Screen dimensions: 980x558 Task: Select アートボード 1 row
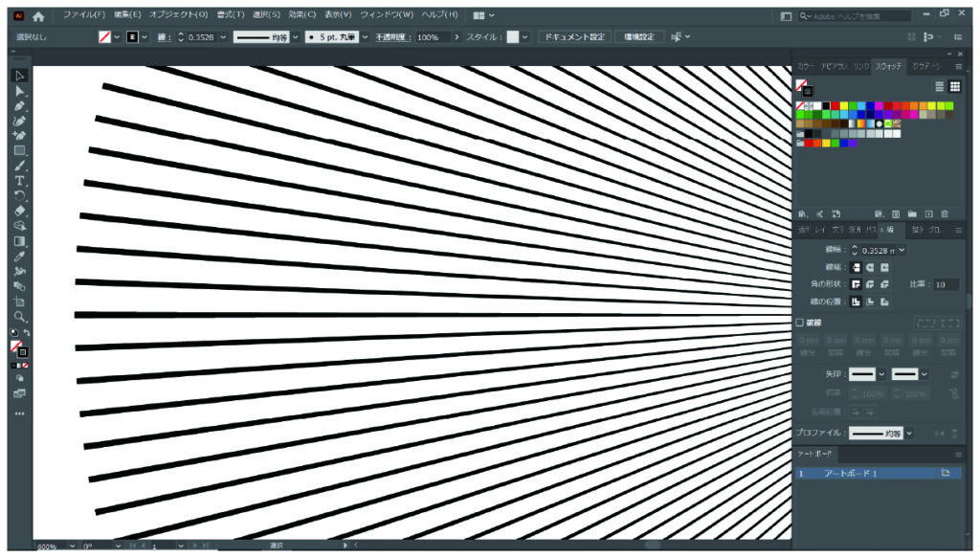pyautogui.click(x=879, y=473)
